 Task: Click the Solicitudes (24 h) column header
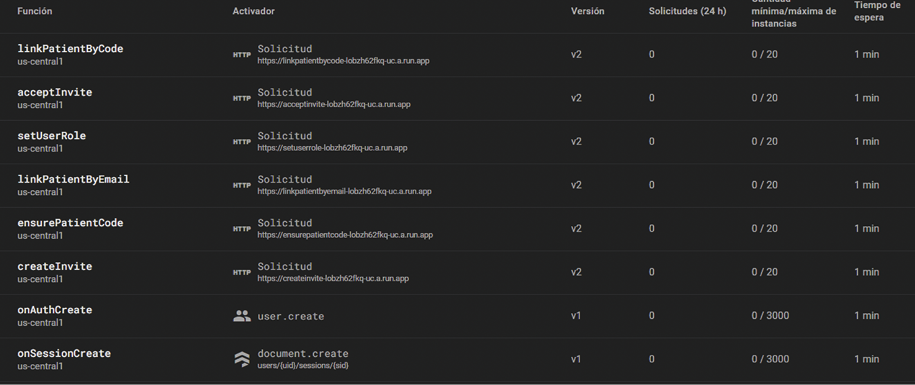(687, 11)
